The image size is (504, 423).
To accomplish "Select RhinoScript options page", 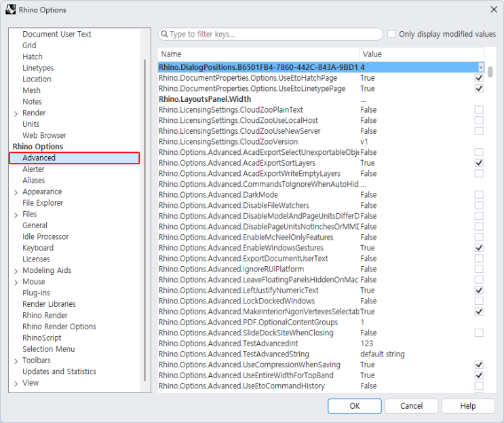I will tap(42, 338).
